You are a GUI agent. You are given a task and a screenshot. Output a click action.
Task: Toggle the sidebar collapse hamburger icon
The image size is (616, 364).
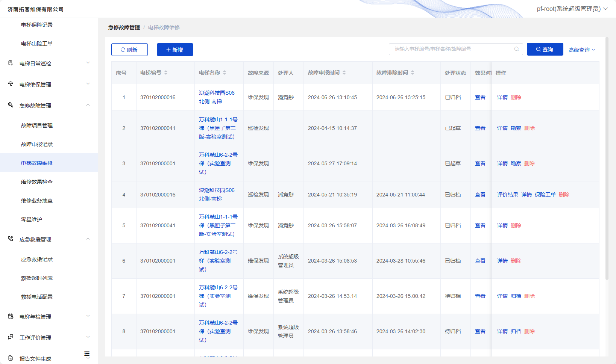coord(87,354)
